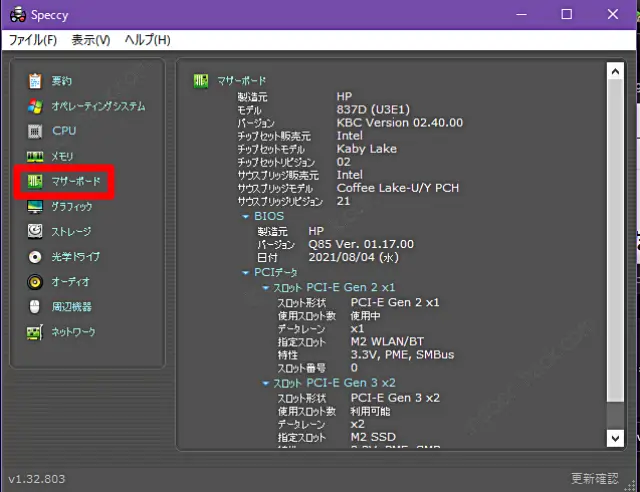Click the サウスブリッジリビジョン value 21
The height and width of the screenshot is (492, 640).
point(343,201)
